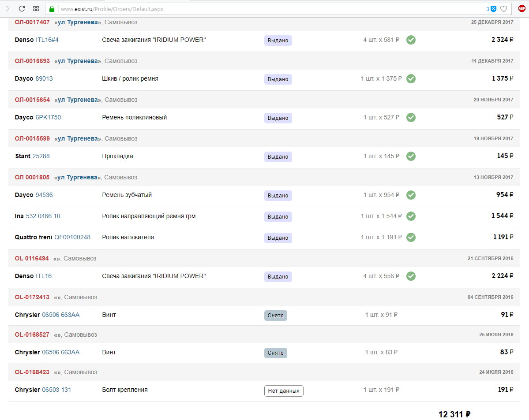Open part number 89013 link
529x420 pixels.
[x=44, y=78]
